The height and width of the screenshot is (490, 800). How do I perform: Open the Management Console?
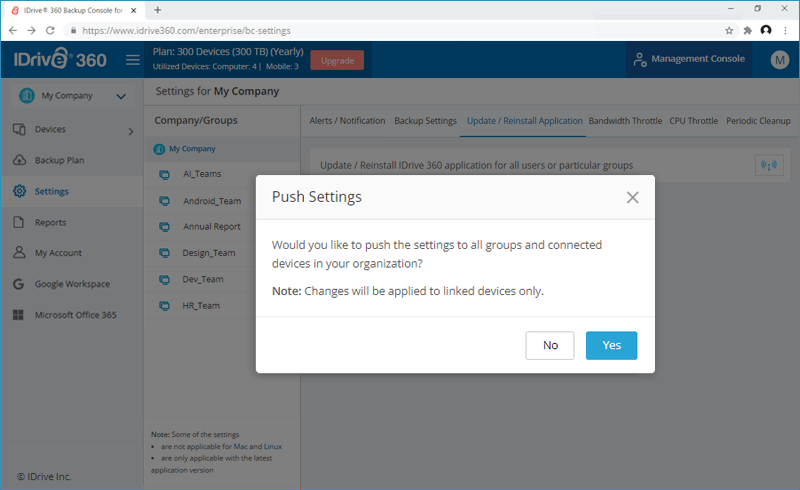point(689,59)
